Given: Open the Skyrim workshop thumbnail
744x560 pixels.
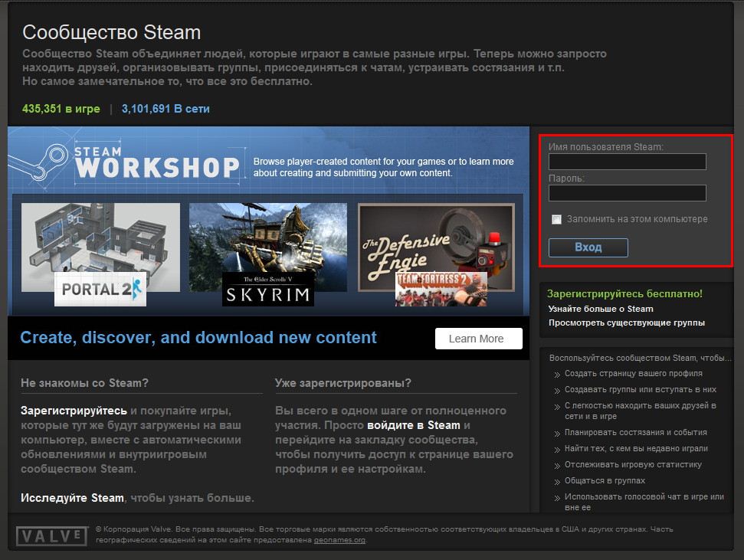Looking at the screenshot, I should coord(268,254).
